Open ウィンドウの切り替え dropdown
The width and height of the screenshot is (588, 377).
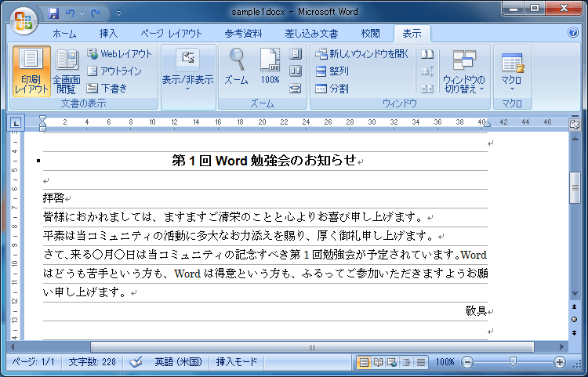click(x=464, y=71)
